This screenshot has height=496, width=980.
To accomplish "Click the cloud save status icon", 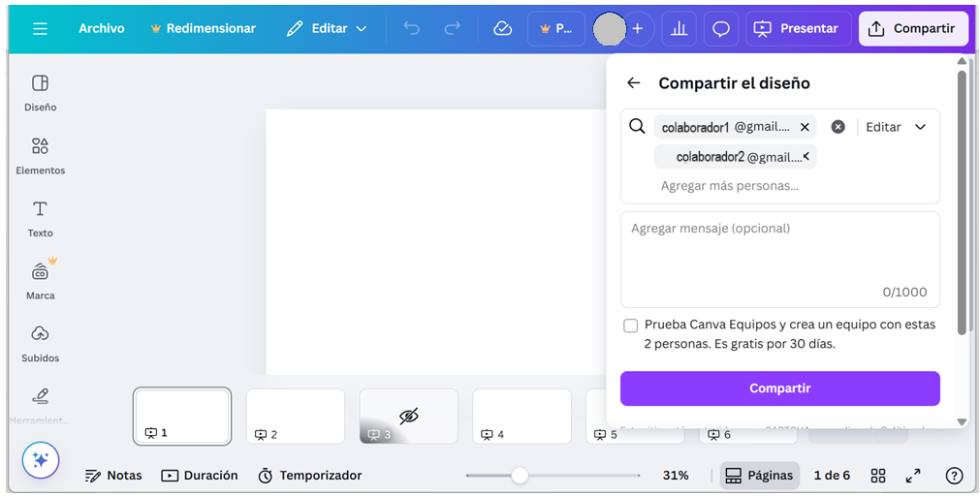I will pyautogui.click(x=502, y=29).
